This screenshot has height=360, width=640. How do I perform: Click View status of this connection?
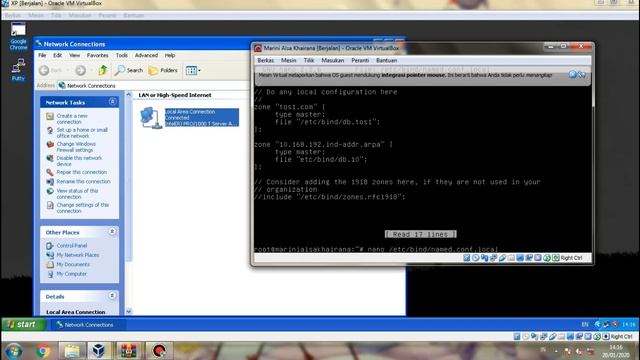(77, 194)
